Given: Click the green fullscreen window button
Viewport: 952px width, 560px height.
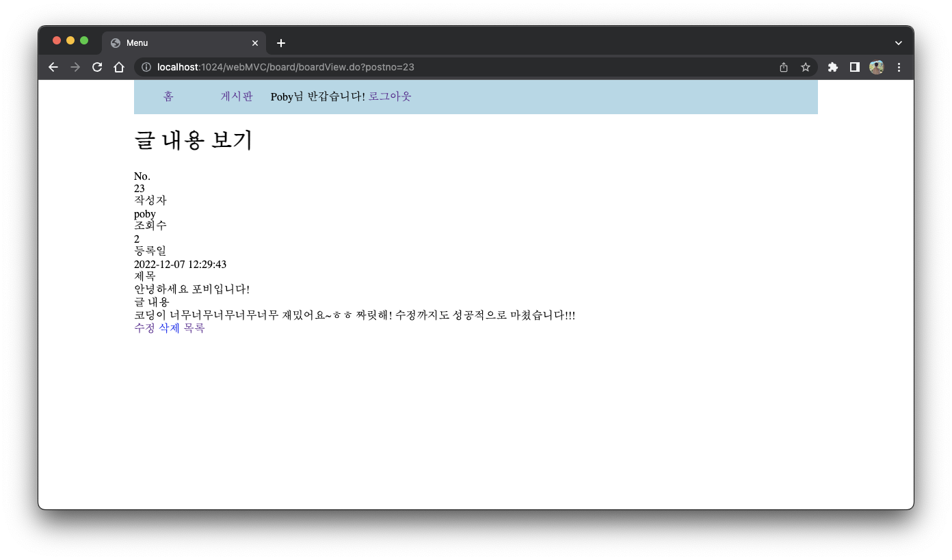Looking at the screenshot, I should pyautogui.click(x=84, y=40).
